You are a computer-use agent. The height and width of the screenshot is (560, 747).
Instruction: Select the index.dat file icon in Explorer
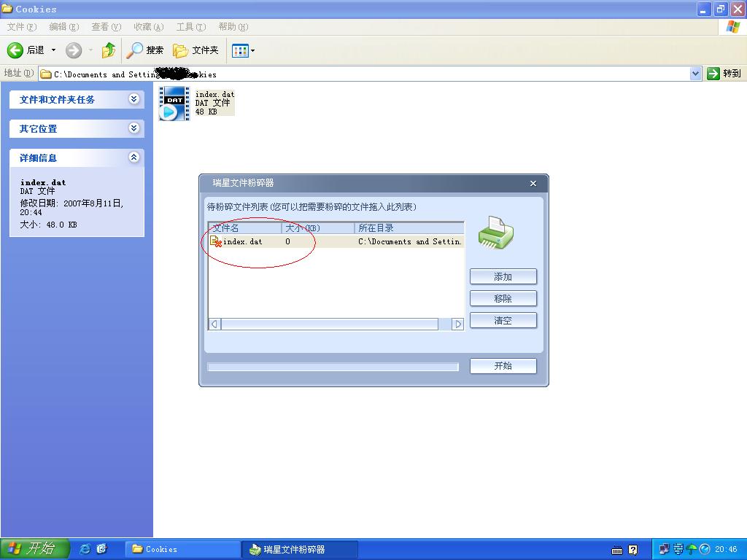click(174, 104)
